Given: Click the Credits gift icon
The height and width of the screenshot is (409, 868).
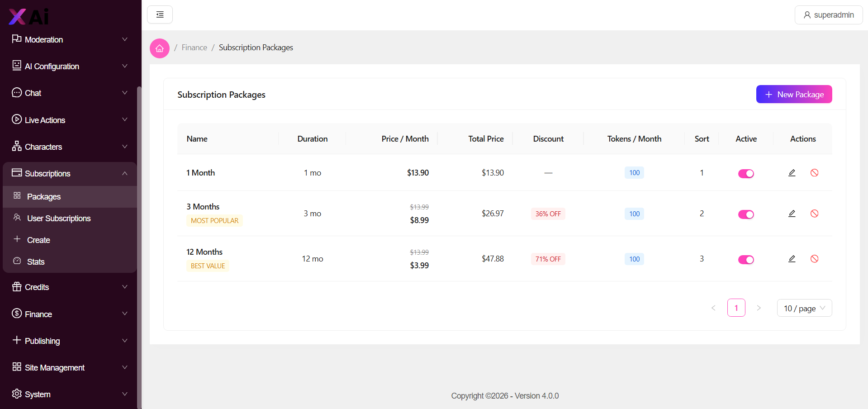Looking at the screenshot, I should coord(17,286).
